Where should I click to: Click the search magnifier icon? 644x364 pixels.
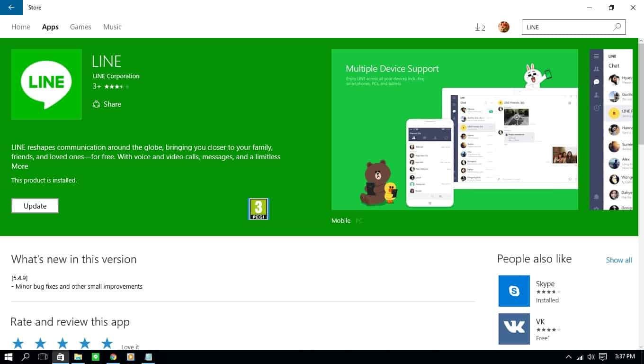[x=617, y=27]
